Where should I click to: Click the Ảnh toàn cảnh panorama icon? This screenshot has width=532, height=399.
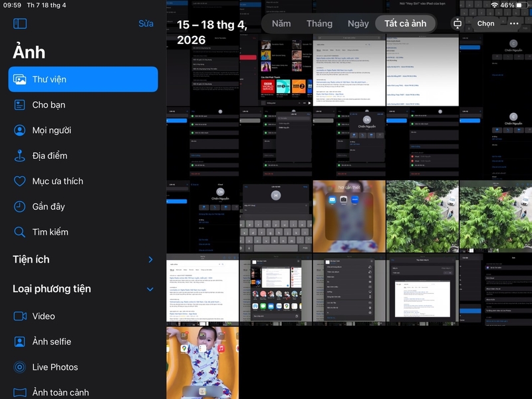pos(20,392)
